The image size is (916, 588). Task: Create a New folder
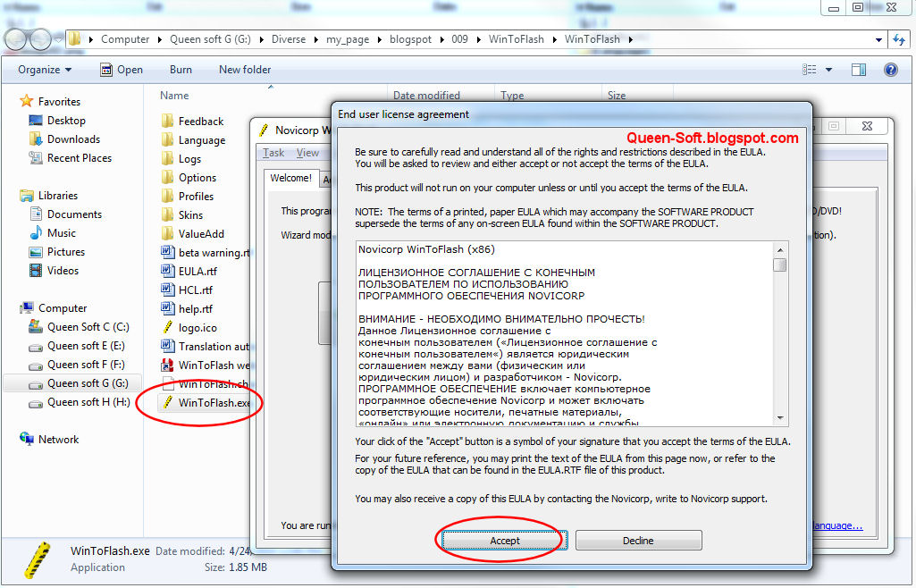point(245,70)
